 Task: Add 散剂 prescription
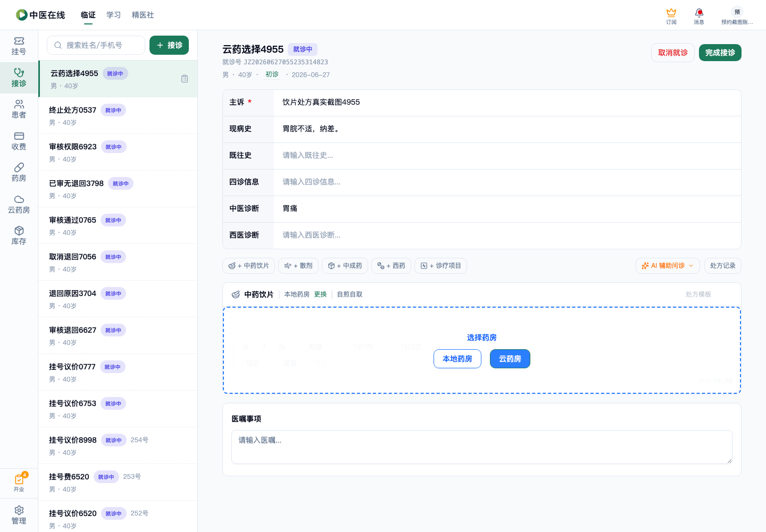pyautogui.click(x=298, y=266)
